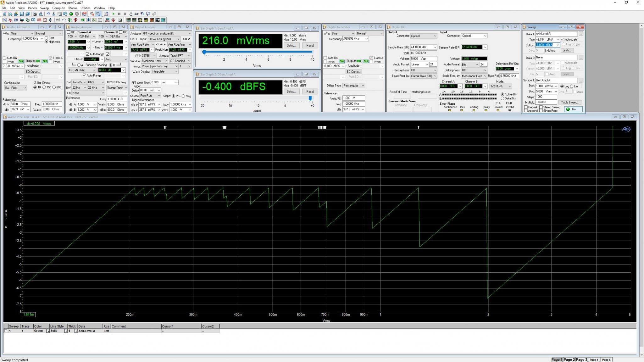This screenshot has height=362, width=644.
Task: Click the Data 1 browse (...) button
Action: (581, 34)
